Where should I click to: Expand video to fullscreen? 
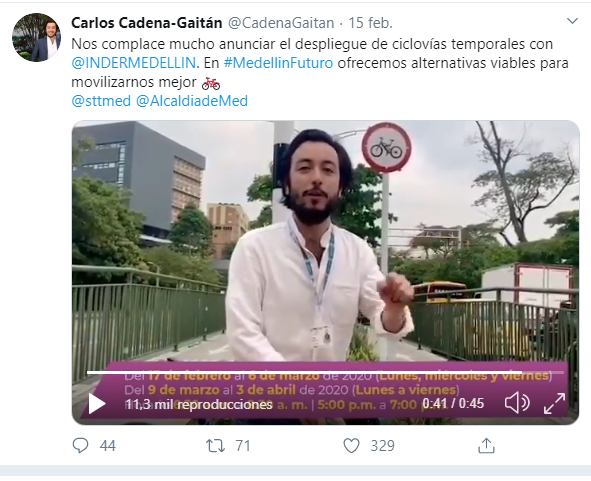coord(554,403)
